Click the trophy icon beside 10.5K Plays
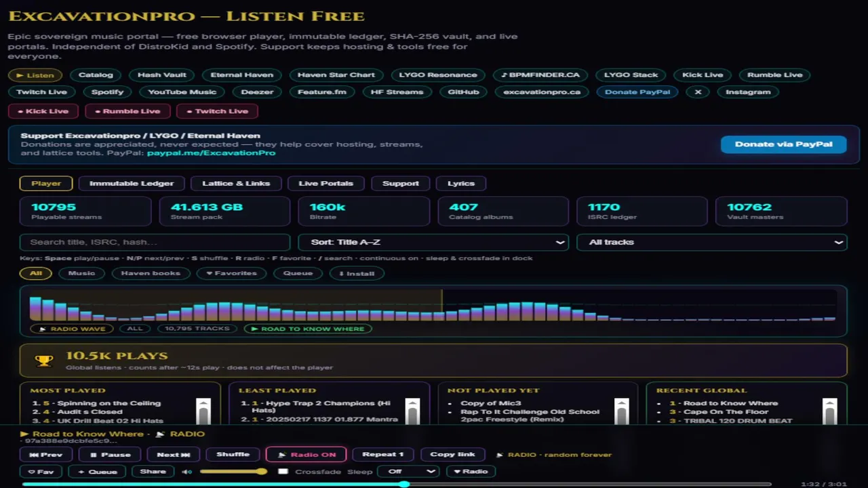The width and height of the screenshot is (868, 488). point(44,361)
